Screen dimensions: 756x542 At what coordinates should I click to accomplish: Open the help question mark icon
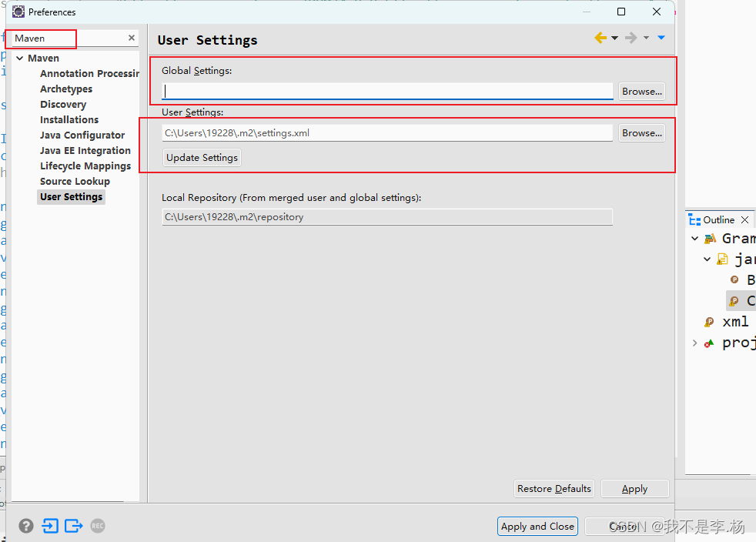(x=26, y=526)
